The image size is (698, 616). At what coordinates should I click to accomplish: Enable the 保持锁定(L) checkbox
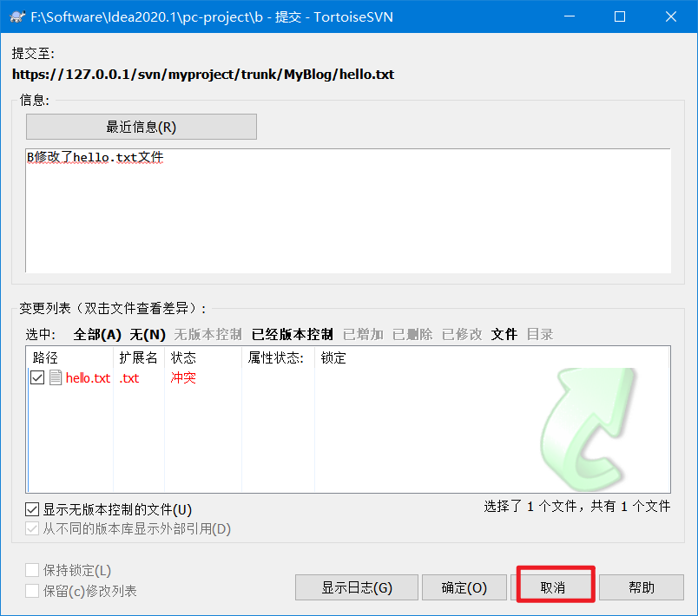tap(32, 570)
